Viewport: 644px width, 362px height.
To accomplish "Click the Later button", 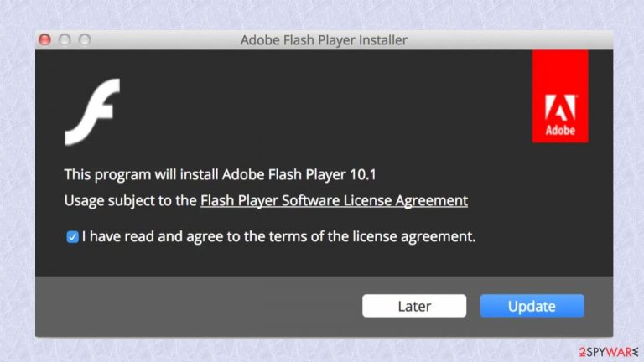I will 414,306.
